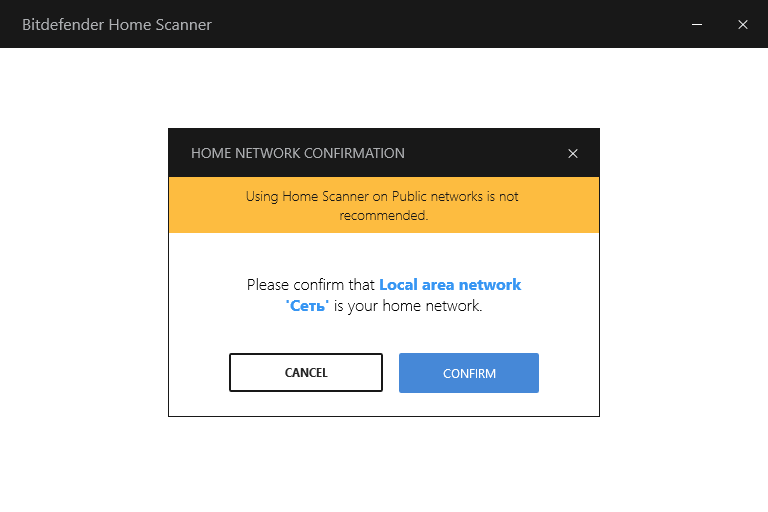Click the dark dialog header bar empty area
Image resolution: width=768 pixels, height=512 pixels.
tap(480, 154)
